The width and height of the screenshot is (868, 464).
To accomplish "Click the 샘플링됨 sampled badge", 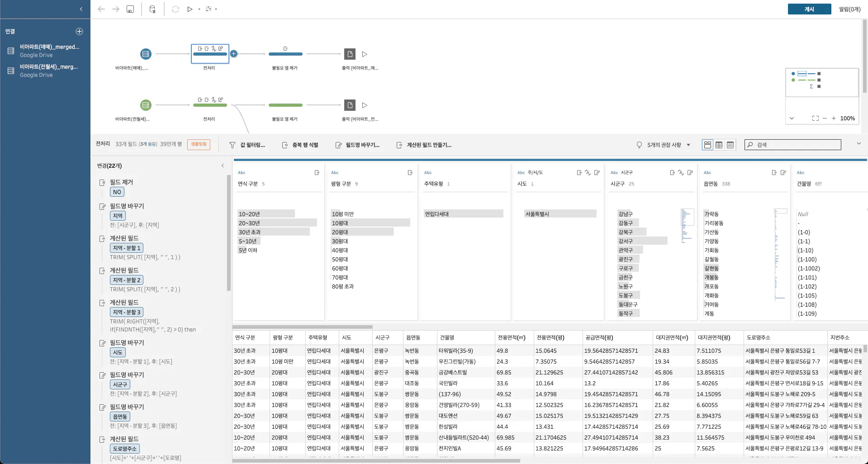I will 199,144.
